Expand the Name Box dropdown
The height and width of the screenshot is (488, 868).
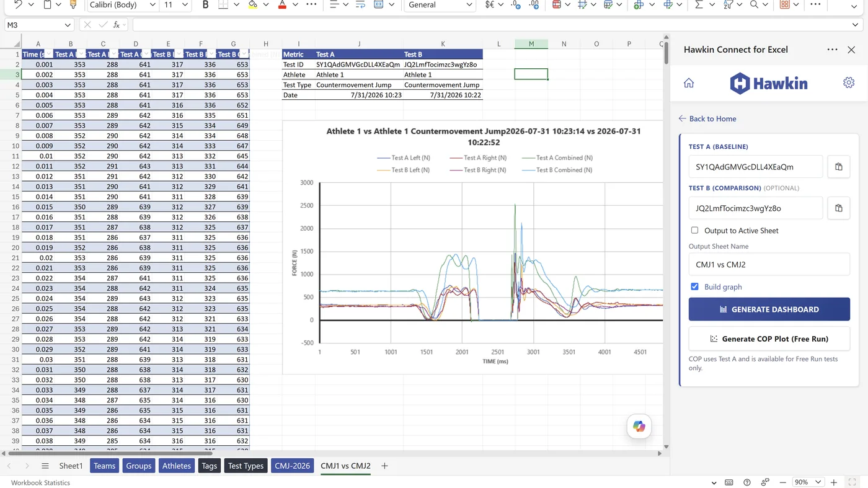(x=68, y=25)
